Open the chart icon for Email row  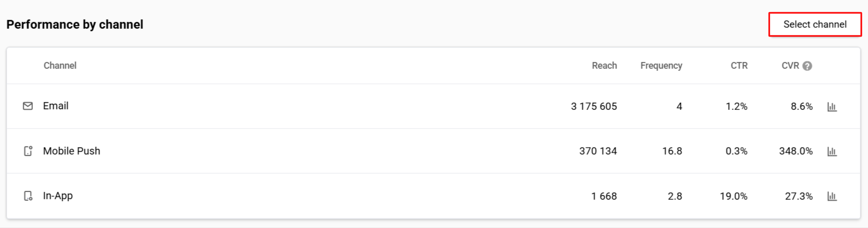coord(832,107)
